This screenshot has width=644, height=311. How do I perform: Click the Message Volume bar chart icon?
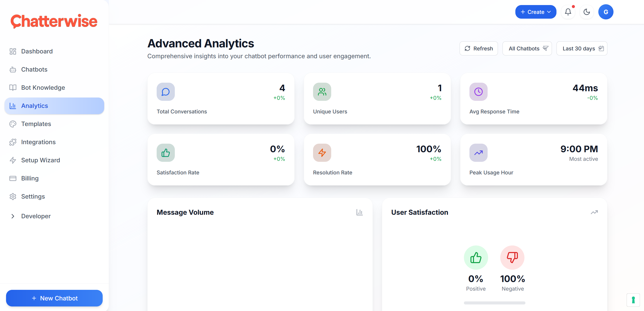coord(359,212)
